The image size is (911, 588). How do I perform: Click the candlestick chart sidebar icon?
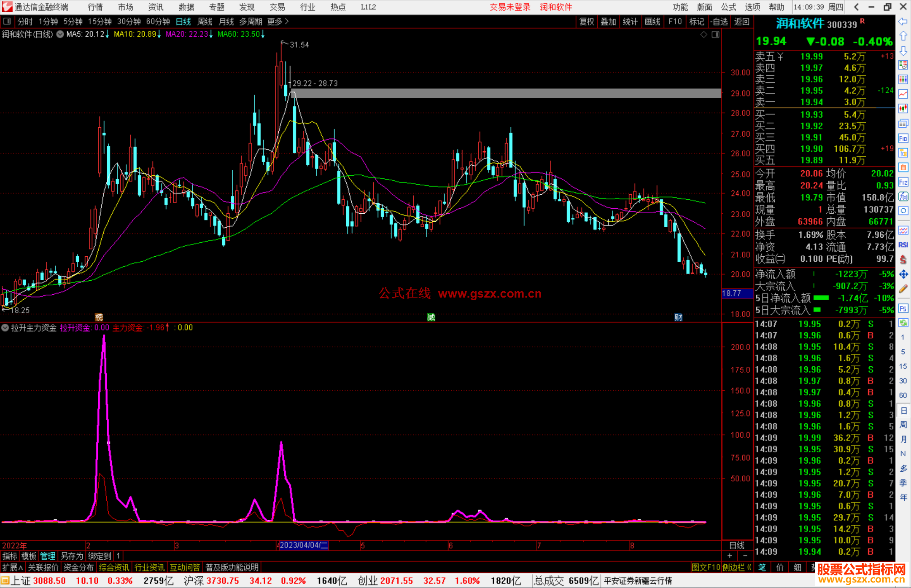[903, 108]
